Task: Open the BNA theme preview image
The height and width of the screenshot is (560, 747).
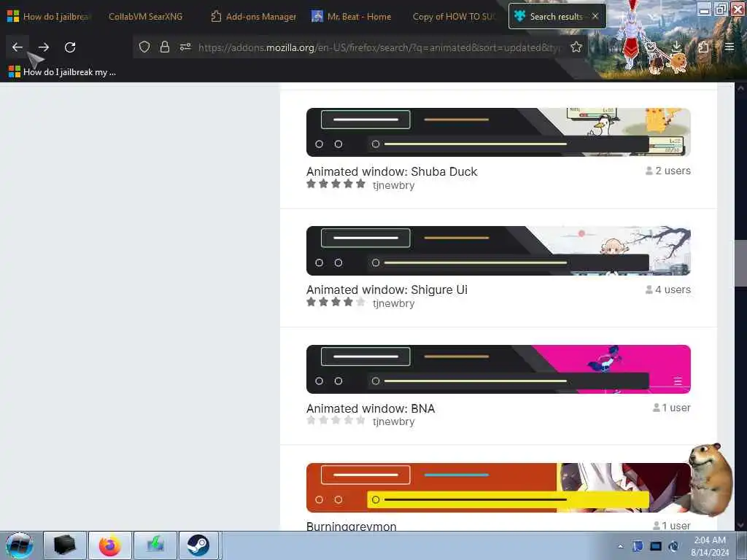Action: (498, 369)
